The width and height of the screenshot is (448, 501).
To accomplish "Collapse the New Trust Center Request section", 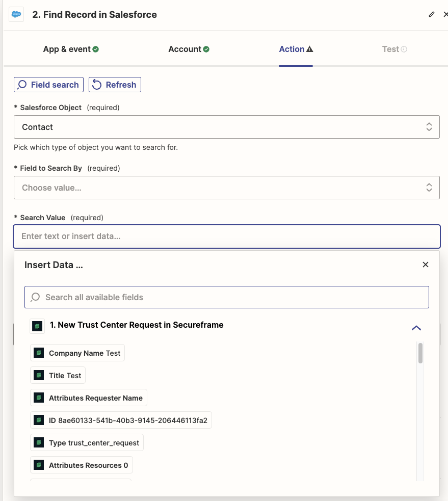I will [416, 328].
